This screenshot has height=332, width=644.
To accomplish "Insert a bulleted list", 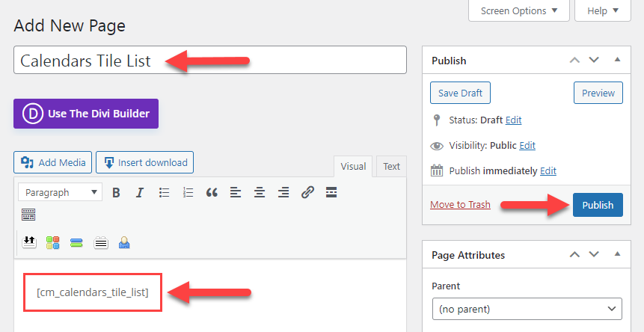I will pyautogui.click(x=164, y=192).
